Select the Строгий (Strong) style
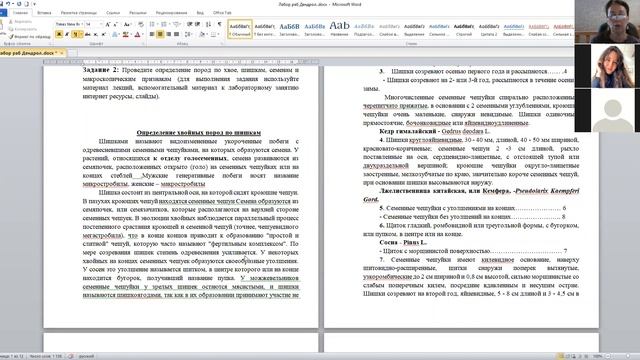The height and width of the screenshot is (360, 640). (464, 29)
